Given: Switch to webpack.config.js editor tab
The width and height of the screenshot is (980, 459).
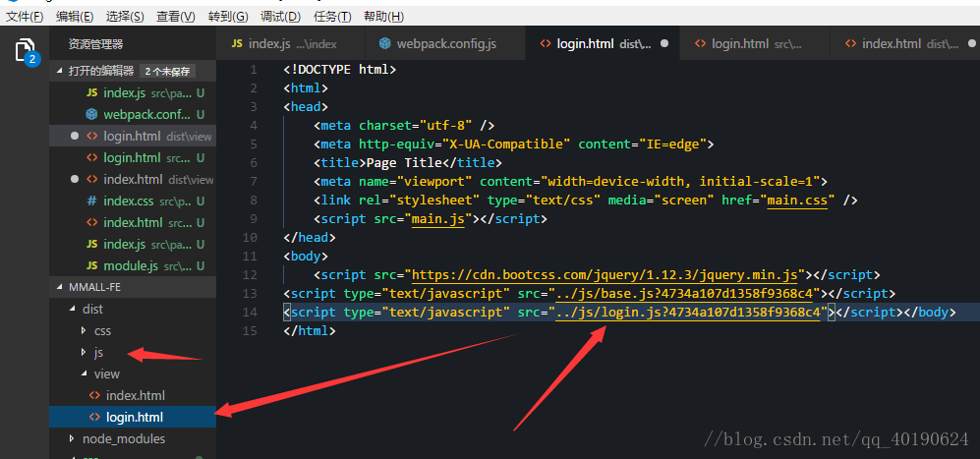Looking at the screenshot, I should (445, 44).
